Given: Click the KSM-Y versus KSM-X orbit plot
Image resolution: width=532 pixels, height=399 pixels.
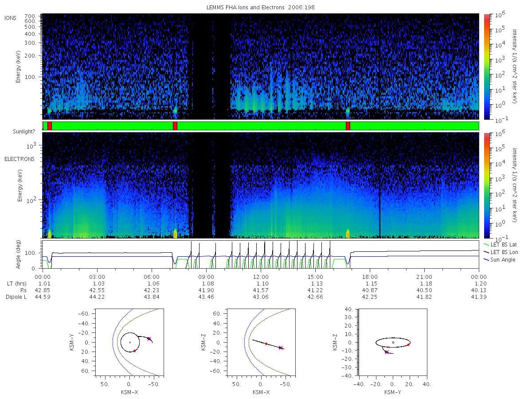Looking at the screenshot, I should 129,342.
